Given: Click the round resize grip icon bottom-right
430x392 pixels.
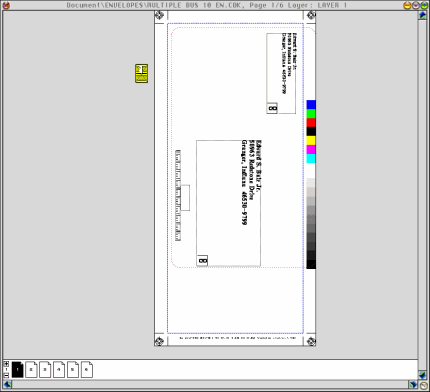Looking at the screenshot, I should (423, 385).
